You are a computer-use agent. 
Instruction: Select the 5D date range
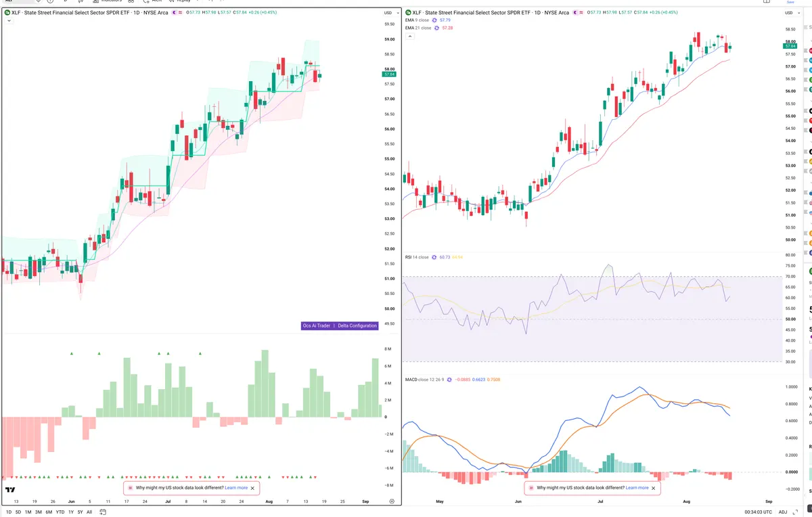pos(18,512)
